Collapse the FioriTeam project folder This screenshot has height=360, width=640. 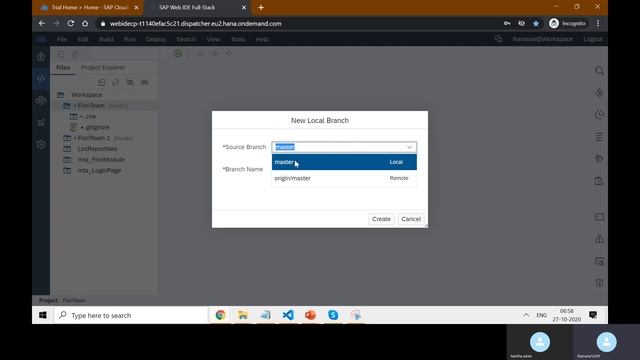click(x=67, y=105)
